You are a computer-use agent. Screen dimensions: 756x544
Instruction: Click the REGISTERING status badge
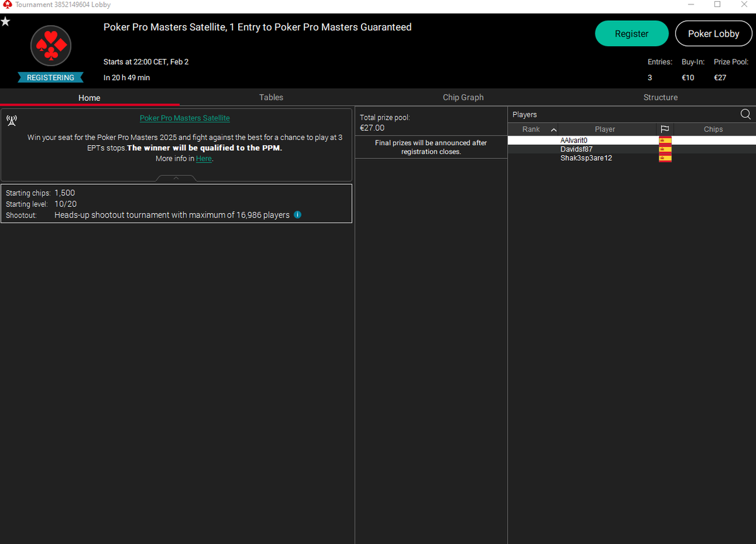(x=50, y=78)
